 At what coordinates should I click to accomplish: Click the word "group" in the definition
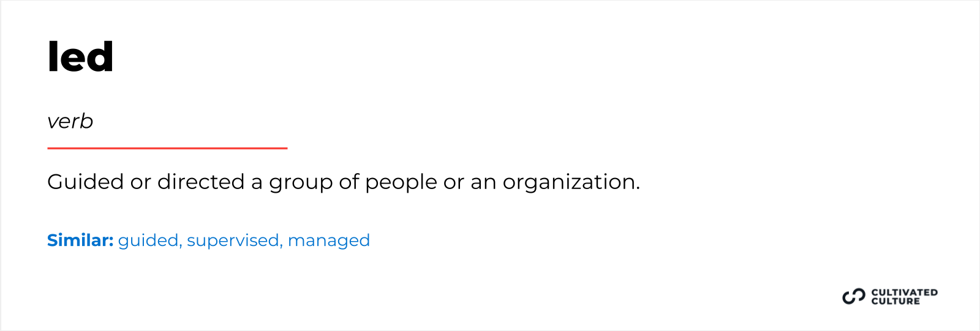(x=292, y=183)
